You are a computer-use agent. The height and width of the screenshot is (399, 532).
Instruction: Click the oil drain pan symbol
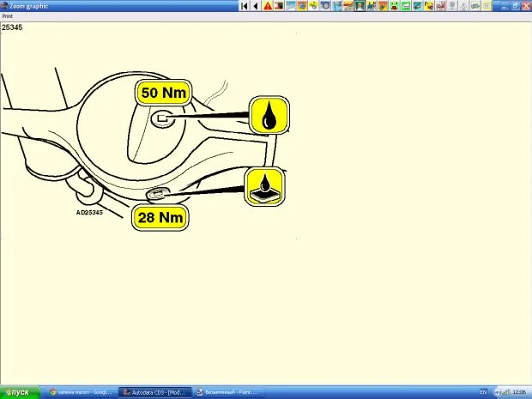[267, 186]
